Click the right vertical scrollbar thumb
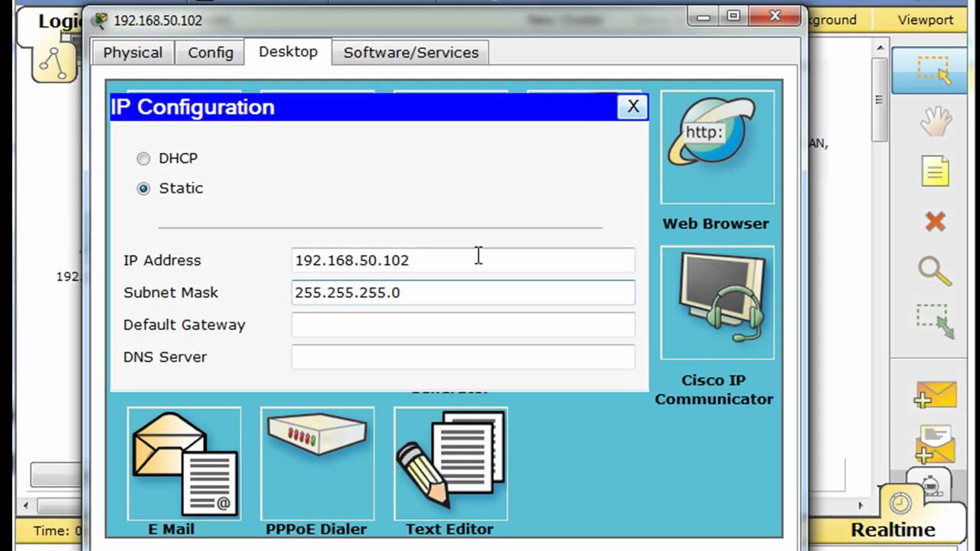 pos(880,99)
